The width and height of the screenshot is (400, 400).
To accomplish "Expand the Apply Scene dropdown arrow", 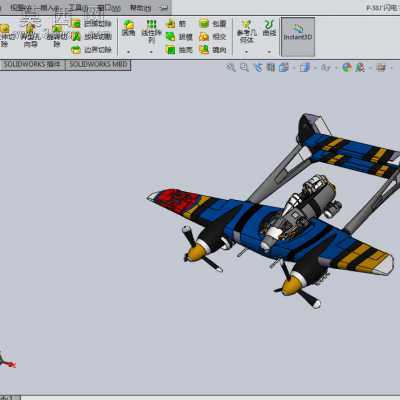I will click(370, 68).
